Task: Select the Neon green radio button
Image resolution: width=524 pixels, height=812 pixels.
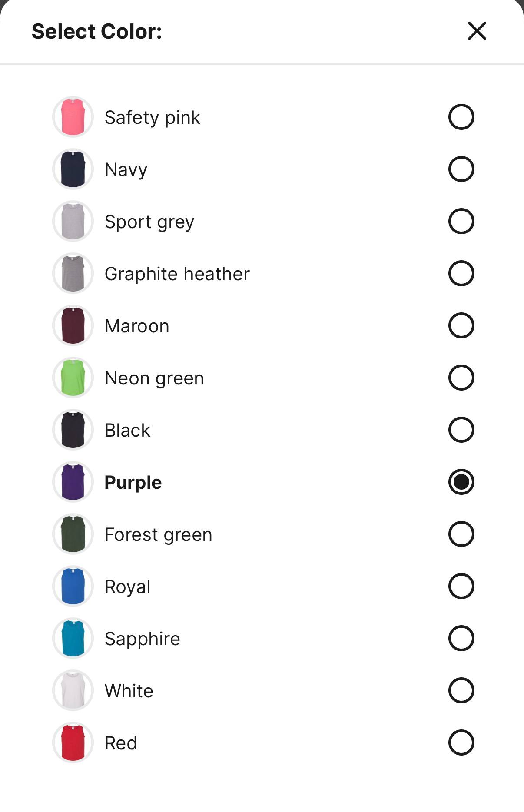Action: pos(461,378)
